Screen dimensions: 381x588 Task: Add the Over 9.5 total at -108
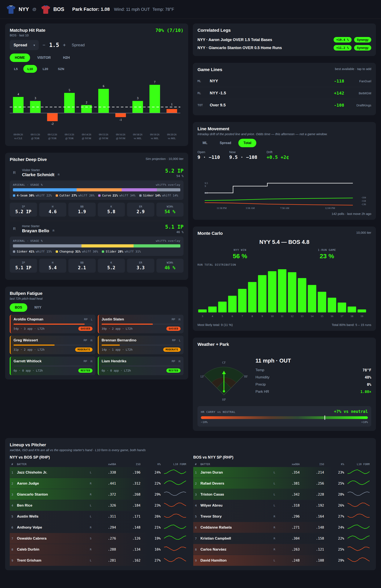pyautogui.click(x=284, y=105)
